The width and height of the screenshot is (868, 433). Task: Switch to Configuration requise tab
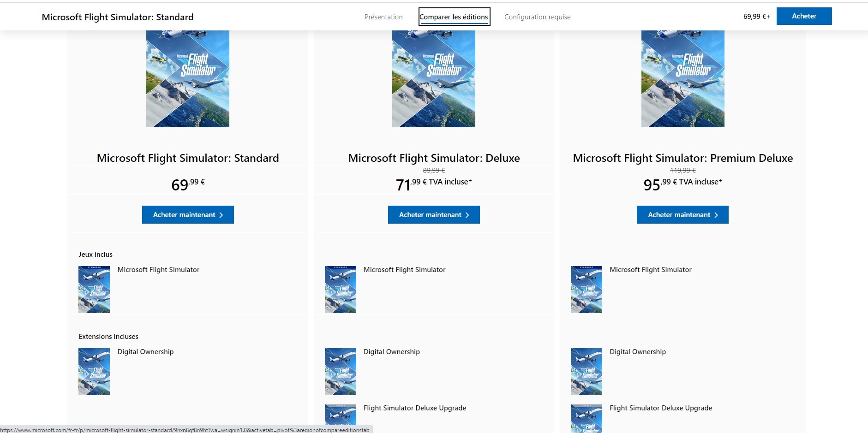tap(538, 17)
